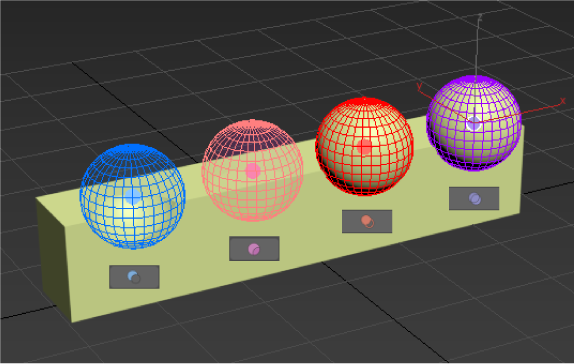Click the gray vertical Z axis line

477,48
